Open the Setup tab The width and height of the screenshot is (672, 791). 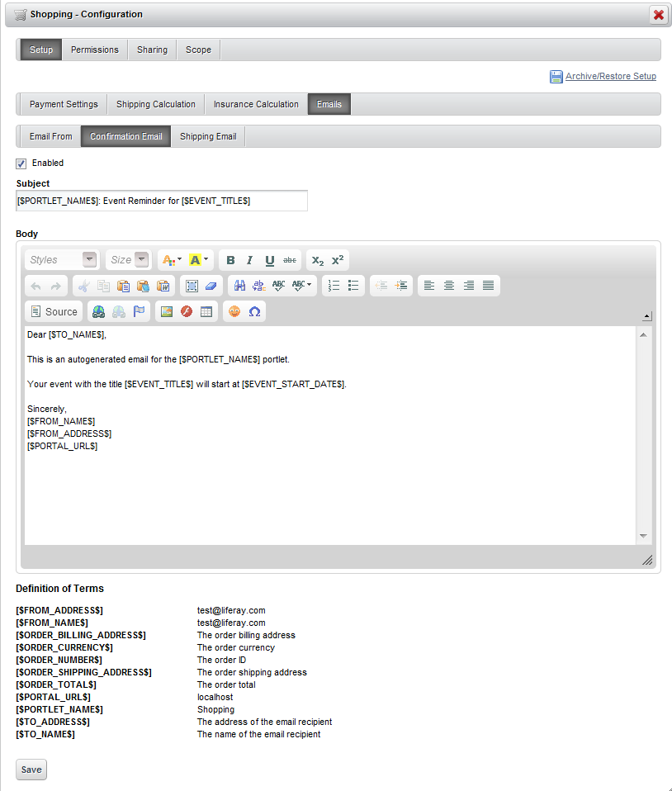[x=41, y=50]
